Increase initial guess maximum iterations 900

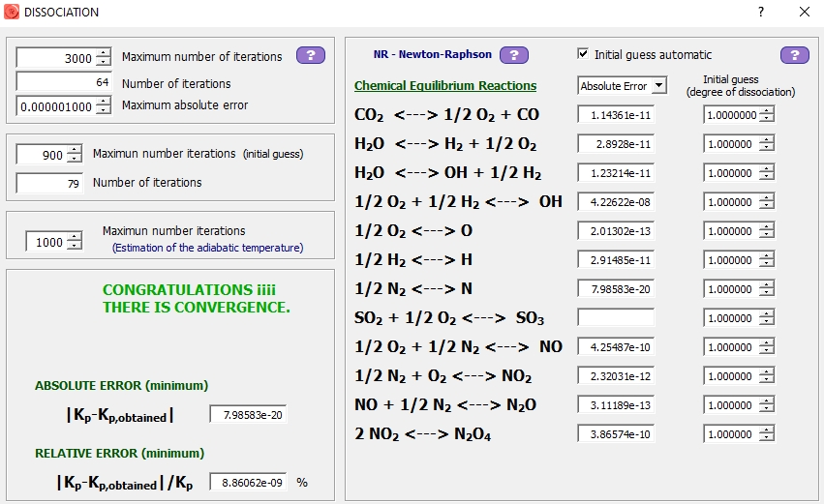pyautogui.click(x=75, y=150)
